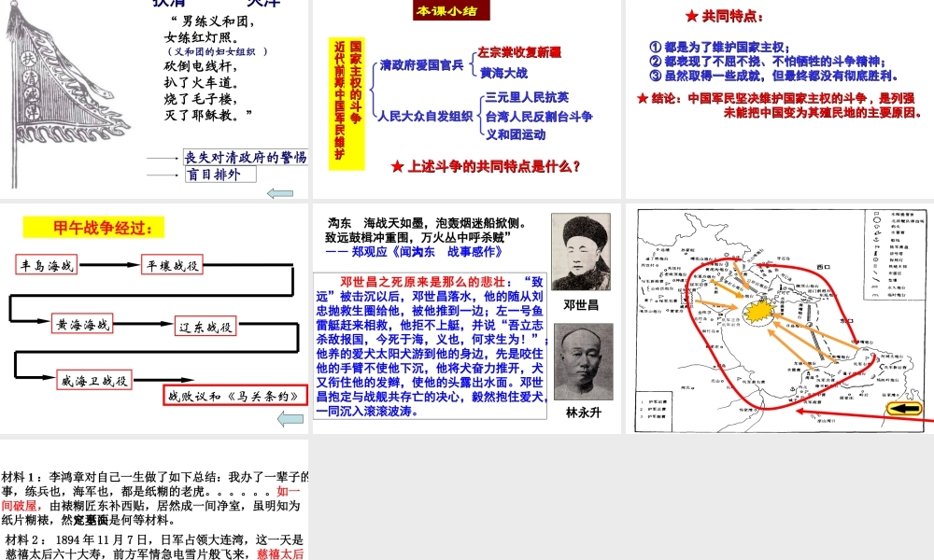Click the 盲目排外 text box
934x560 pixels.
click(220, 174)
